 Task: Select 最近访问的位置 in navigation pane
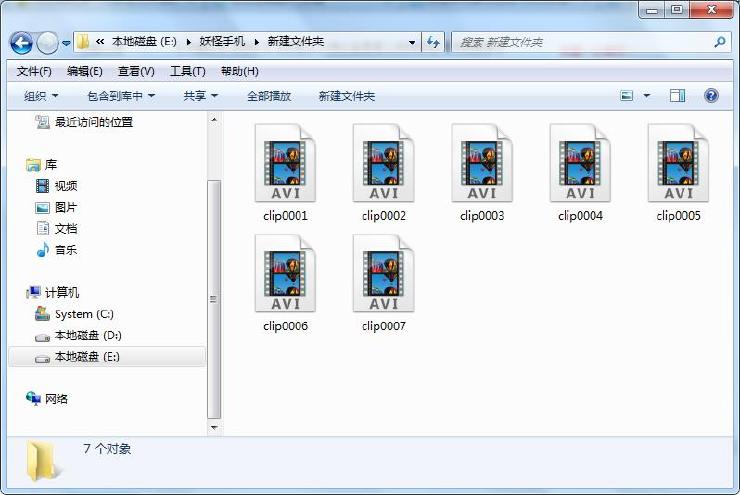point(84,122)
